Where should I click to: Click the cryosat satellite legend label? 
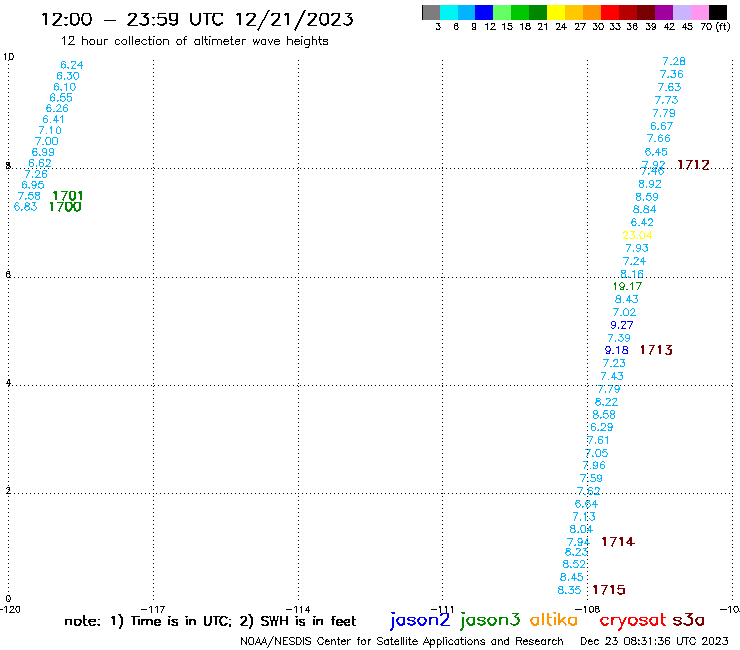[x=632, y=621]
